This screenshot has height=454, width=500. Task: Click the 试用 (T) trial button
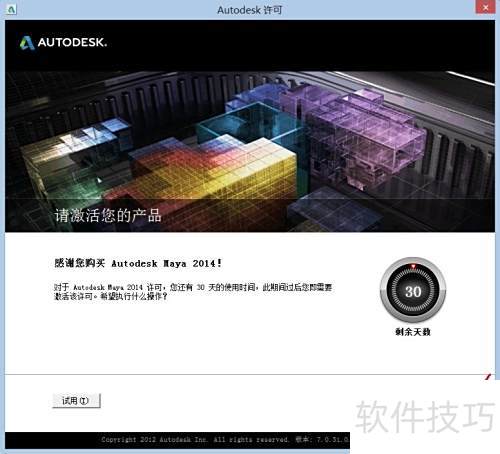coord(76,401)
